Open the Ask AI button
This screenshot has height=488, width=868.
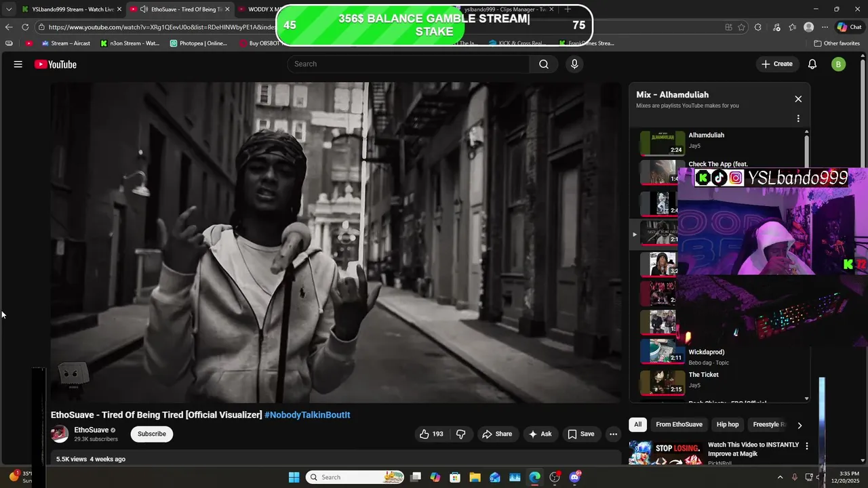(x=540, y=434)
